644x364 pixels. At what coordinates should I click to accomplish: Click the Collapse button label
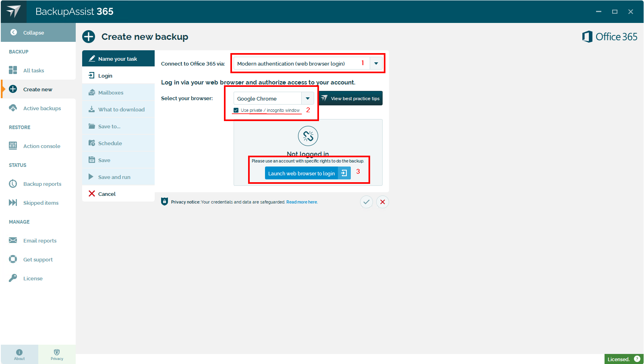34,33
